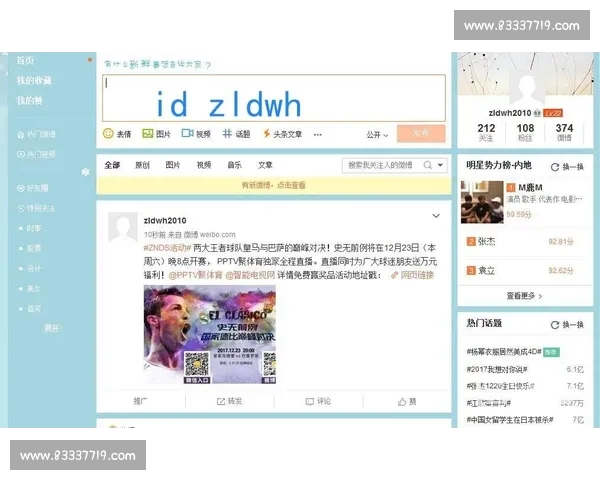Open the sidebar settings gear icon
Screen dimensions: 600x480
[86, 172]
